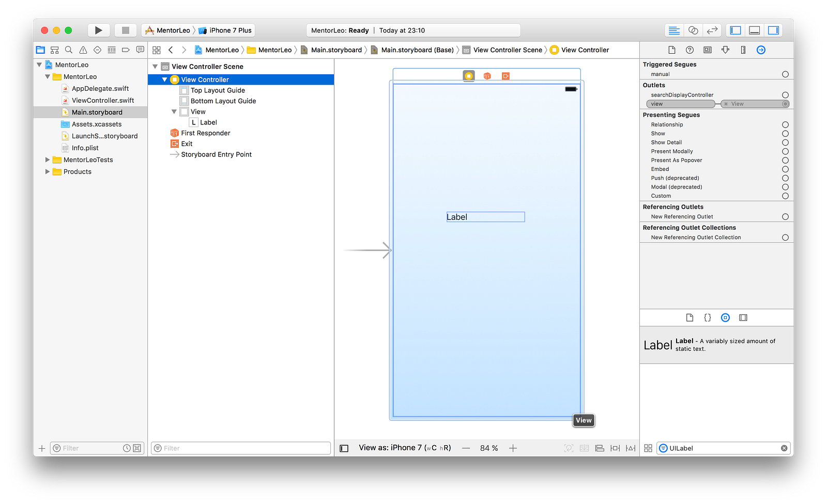Zoom out the storyboard canvas
The width and height of the screenshot is (827, 504).
click(466, 448)
